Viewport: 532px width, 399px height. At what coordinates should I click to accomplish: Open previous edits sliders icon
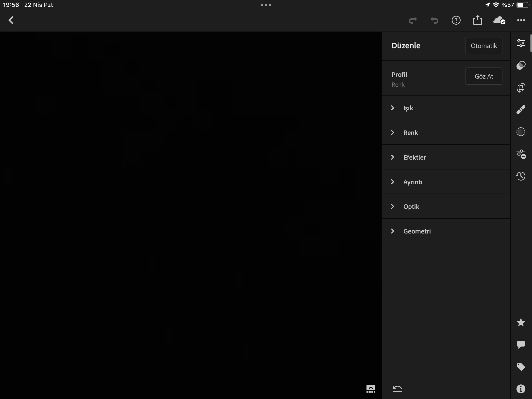coord(521,154)
